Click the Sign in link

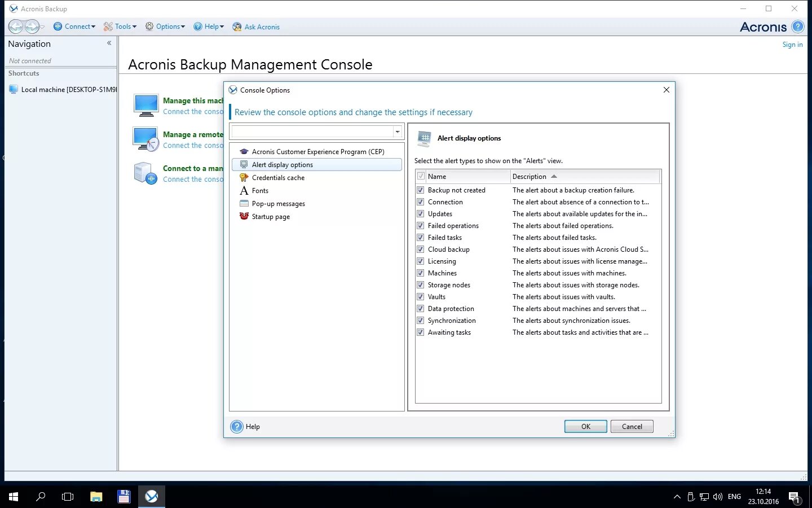click(x=792, y=45)
